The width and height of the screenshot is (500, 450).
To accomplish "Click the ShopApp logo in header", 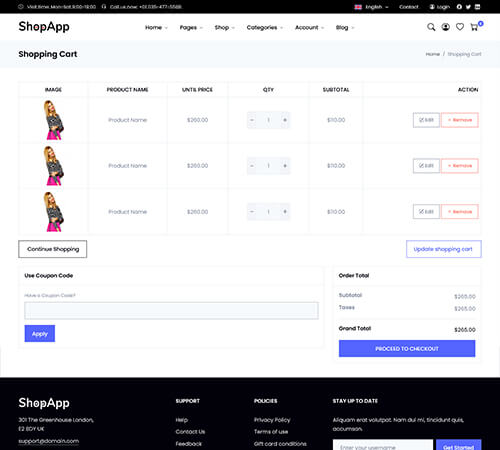I will pyautogui.click(x=44, y=27).
